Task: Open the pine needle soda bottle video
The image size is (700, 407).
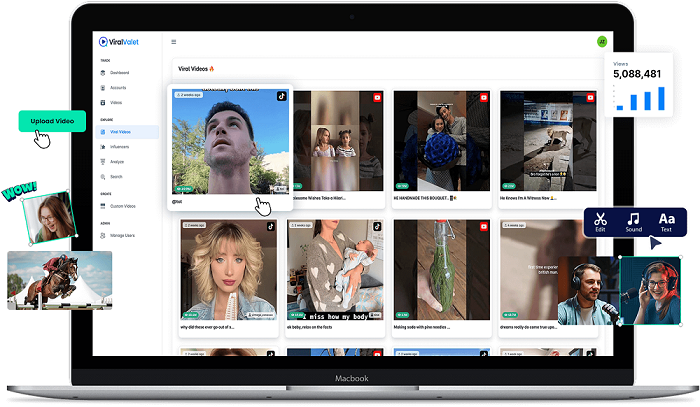Action: [x=442, y=270]
